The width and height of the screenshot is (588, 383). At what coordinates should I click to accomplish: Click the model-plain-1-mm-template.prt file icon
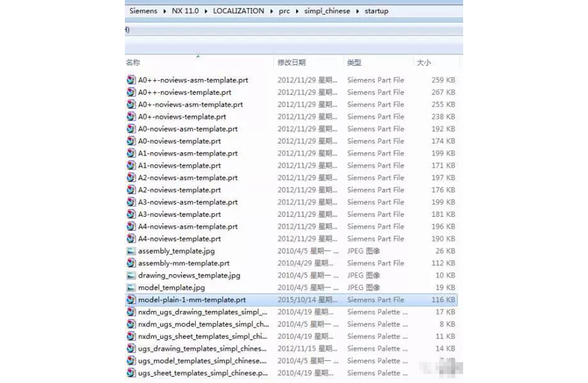pyautogui.click(x=131, y=300)
